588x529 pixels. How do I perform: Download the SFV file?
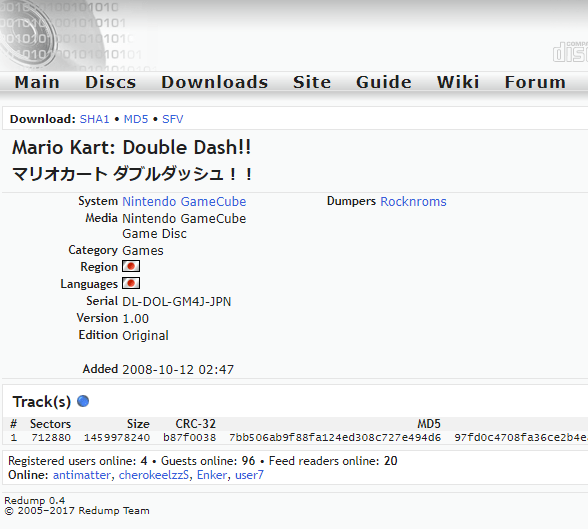[x=172, y=119]
